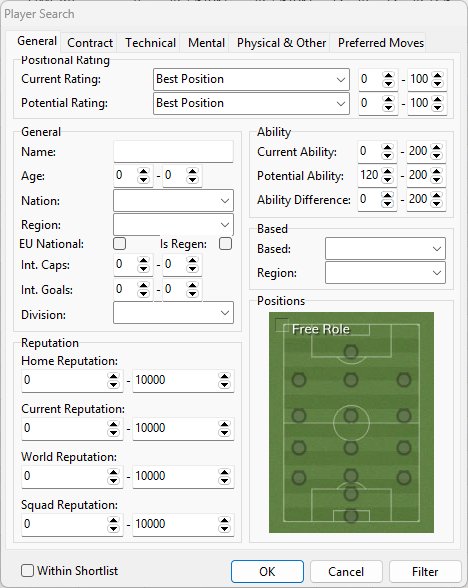Increase the minimum Int. Caps value
Image resolution: width=468 pixels, height=588 pixels.
(143, 261)
